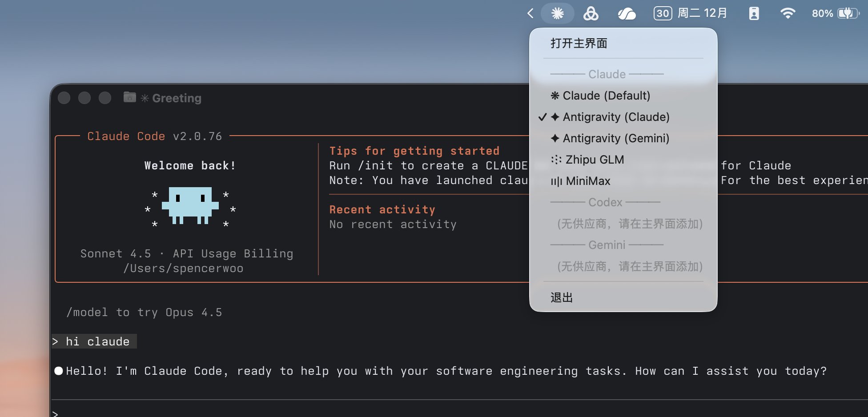Click the Claude asterisk menu bar icon

[x=557, y=13]
